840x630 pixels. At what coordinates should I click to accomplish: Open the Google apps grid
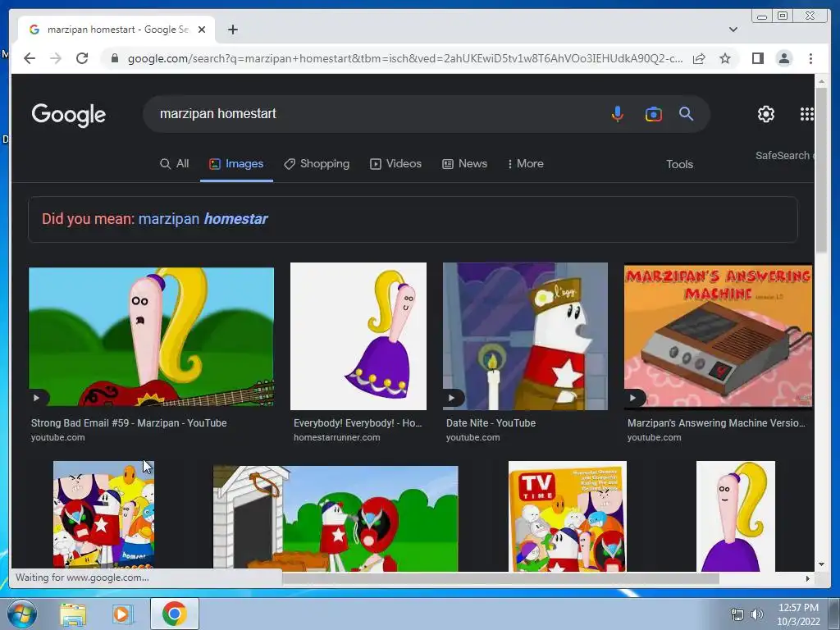click(x=807, y=114)
